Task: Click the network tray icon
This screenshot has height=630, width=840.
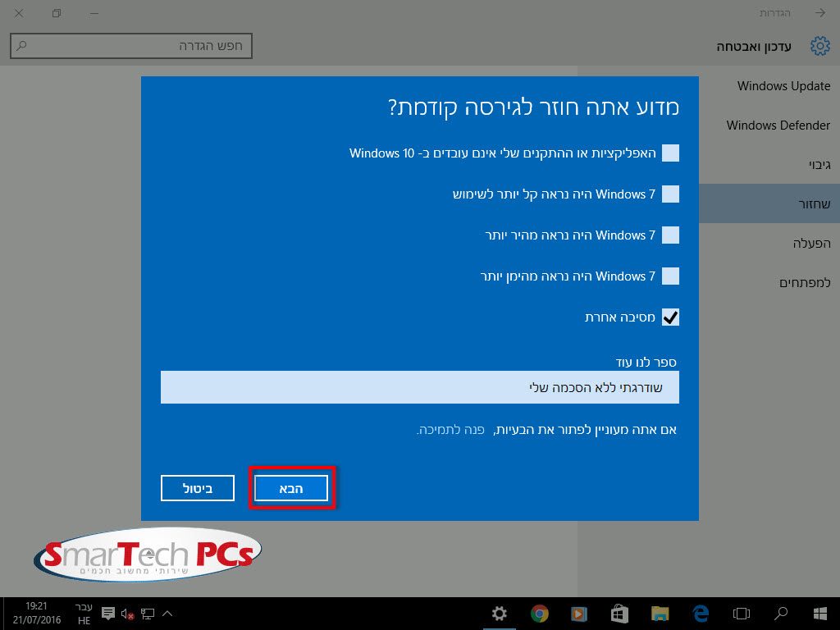Action: click(148, 614)
